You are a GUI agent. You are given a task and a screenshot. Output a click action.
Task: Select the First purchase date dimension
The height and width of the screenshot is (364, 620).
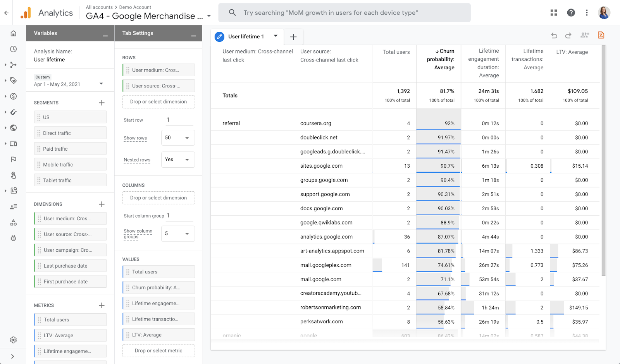point(70,282)
